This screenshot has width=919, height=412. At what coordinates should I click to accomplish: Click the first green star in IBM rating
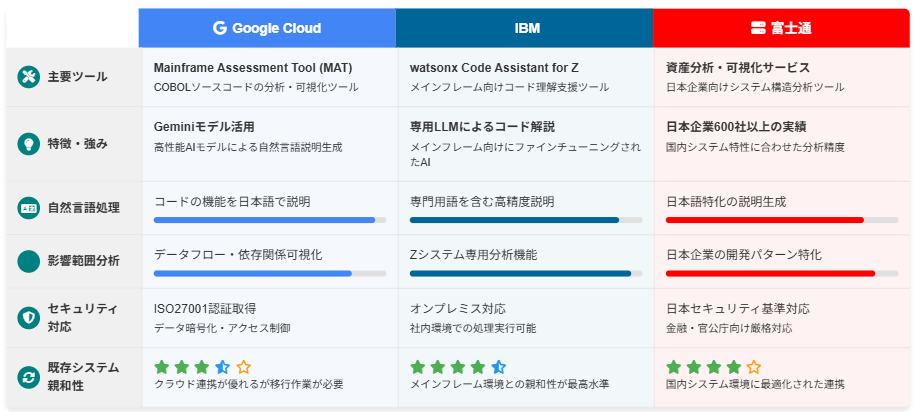point(417,367)
